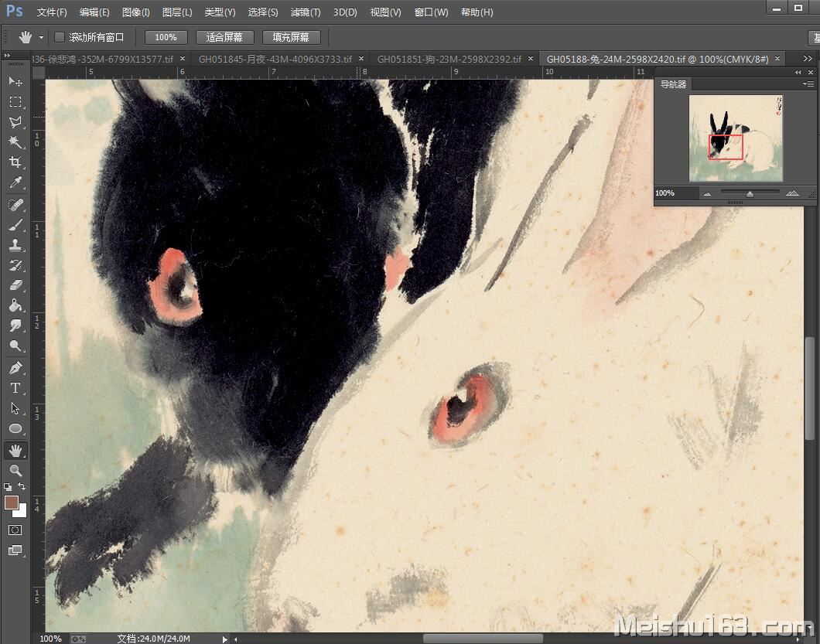Click the 适合屏幕 button
Image resolution: width=820 pixels, height=644 pixels.
[x=224, y=37]
